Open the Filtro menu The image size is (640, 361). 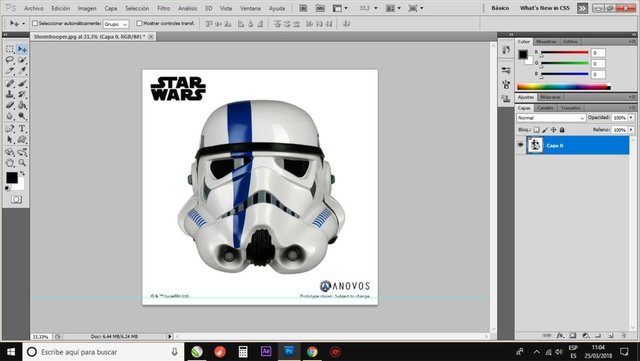[x=164, y=8]
